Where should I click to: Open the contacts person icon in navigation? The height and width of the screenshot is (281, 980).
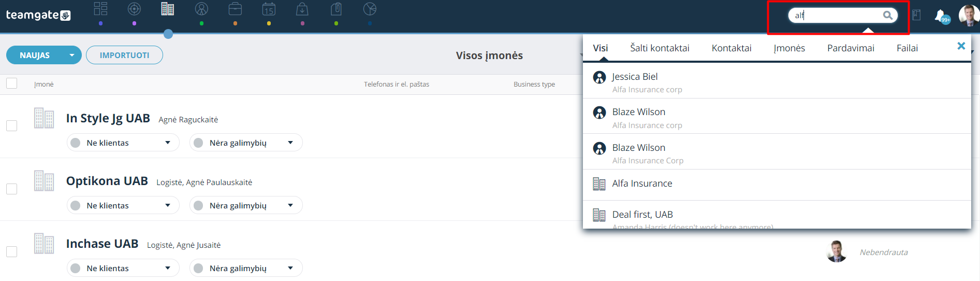click(x=201, y=9)
